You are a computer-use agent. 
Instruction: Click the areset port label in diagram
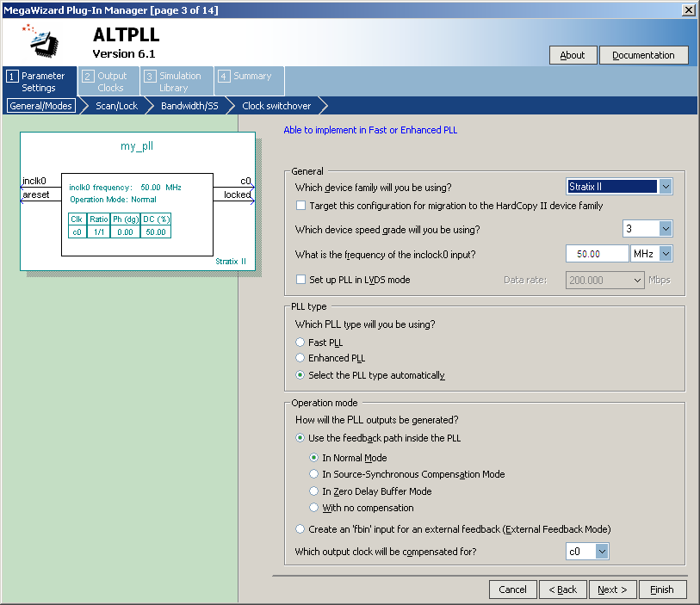[35, 194]
